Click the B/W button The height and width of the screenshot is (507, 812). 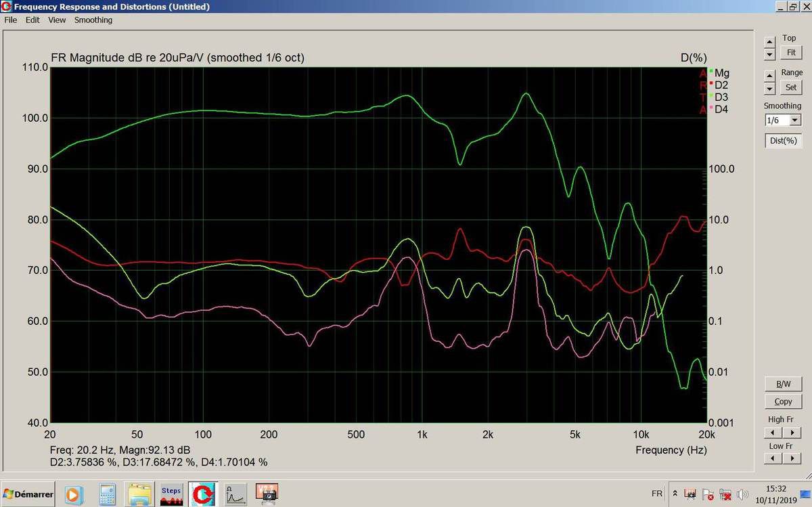[783, 384]
